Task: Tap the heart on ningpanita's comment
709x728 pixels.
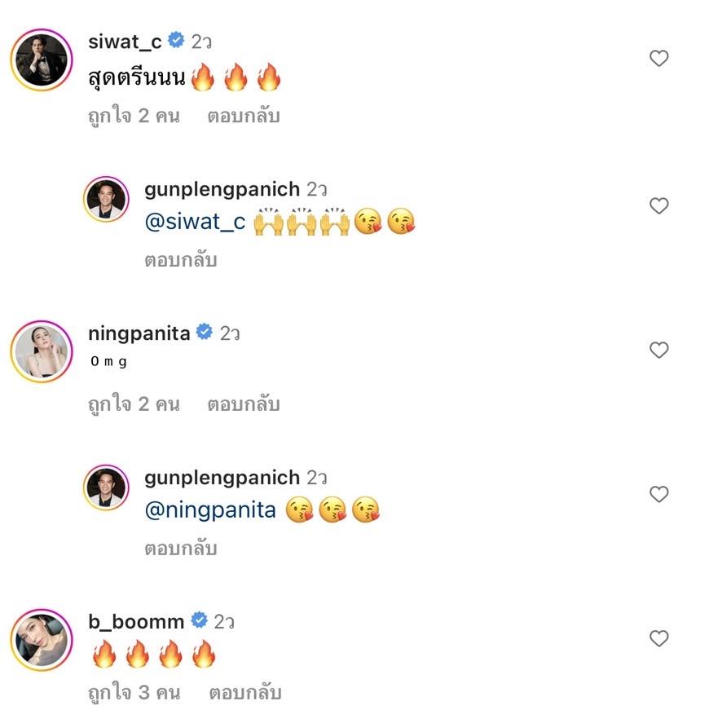Action: (x=658, y=351)
